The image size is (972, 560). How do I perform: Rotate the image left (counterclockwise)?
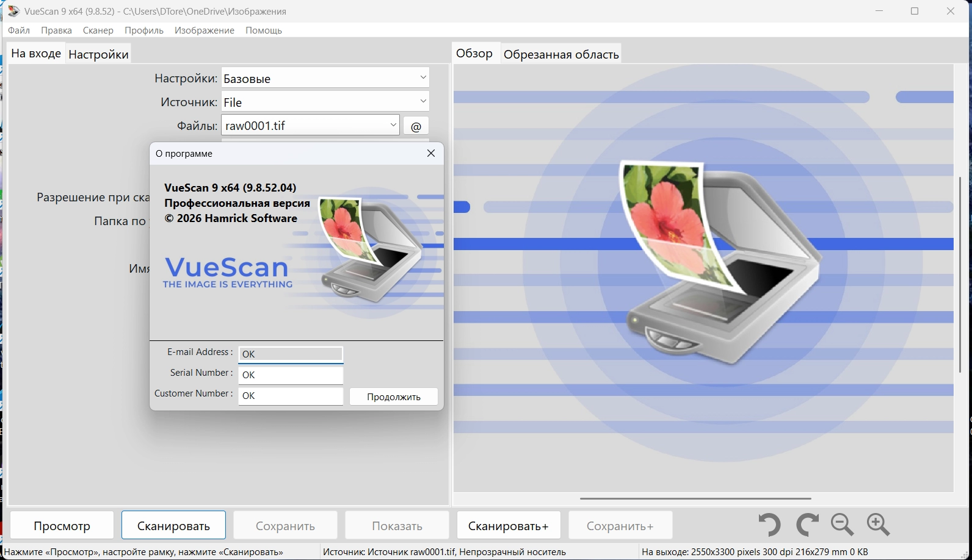[x=769, y=525]
